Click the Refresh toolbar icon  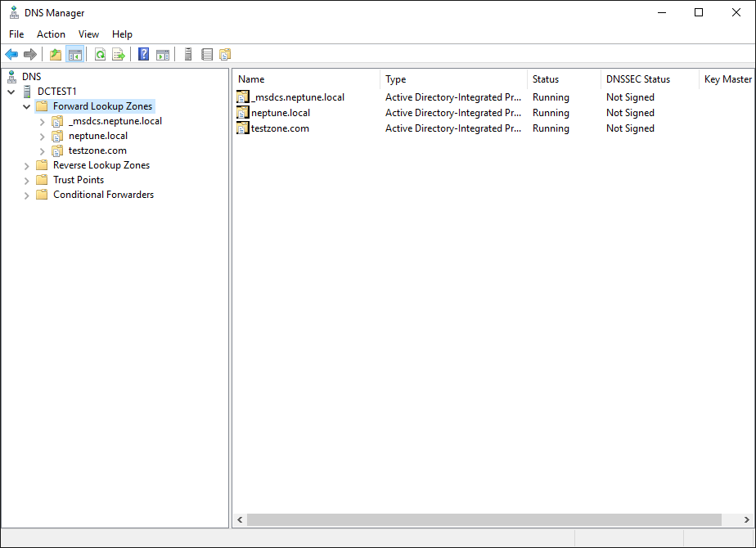100,55
